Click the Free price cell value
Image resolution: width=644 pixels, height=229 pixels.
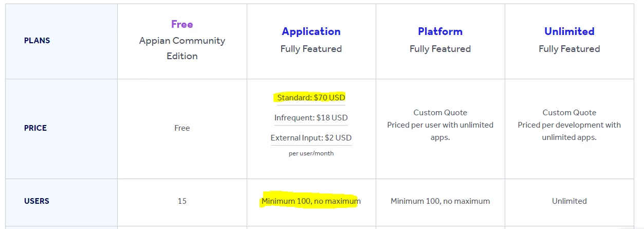click(182, 128)
